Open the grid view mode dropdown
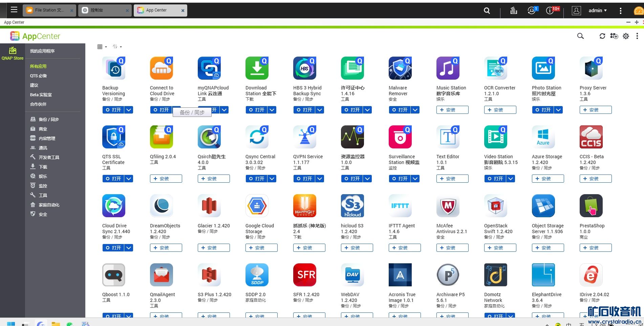The width and height of the screenshot is (644, 326). 102,47
